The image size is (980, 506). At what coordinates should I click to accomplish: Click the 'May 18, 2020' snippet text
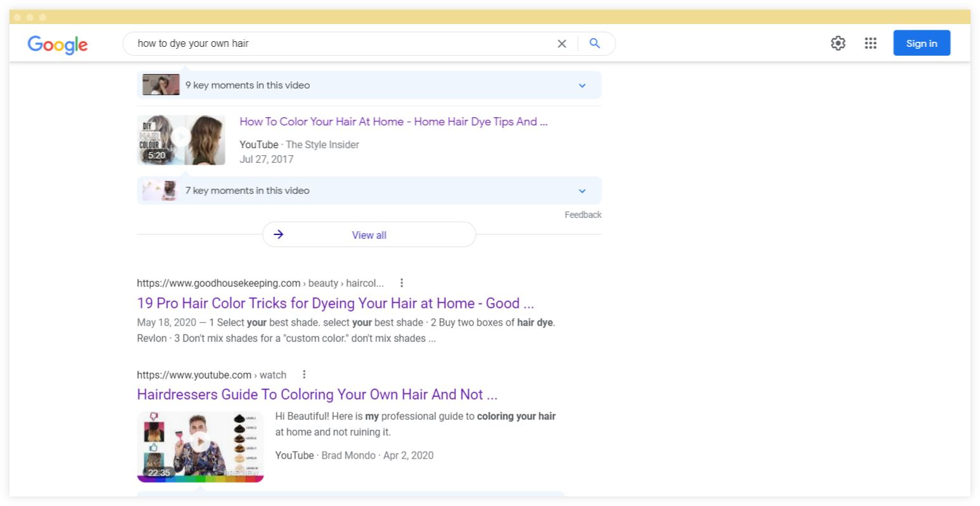(167, 322)
